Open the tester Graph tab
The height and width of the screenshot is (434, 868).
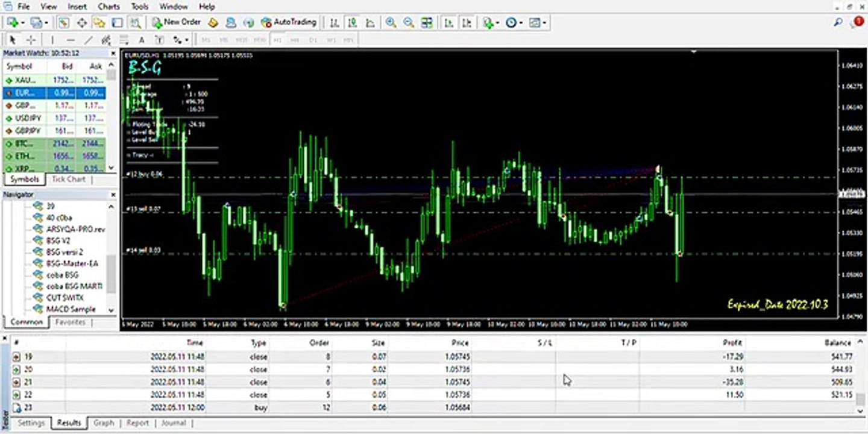(104, 423)
